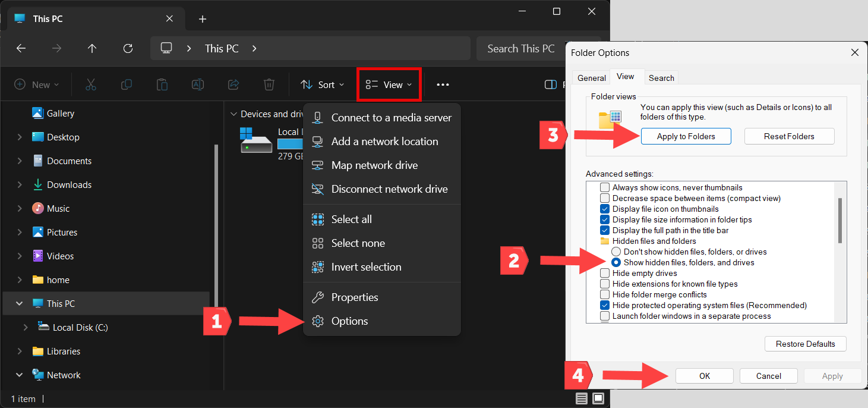
Task: Choose Map network drive from menu
Action: (374, 165)
